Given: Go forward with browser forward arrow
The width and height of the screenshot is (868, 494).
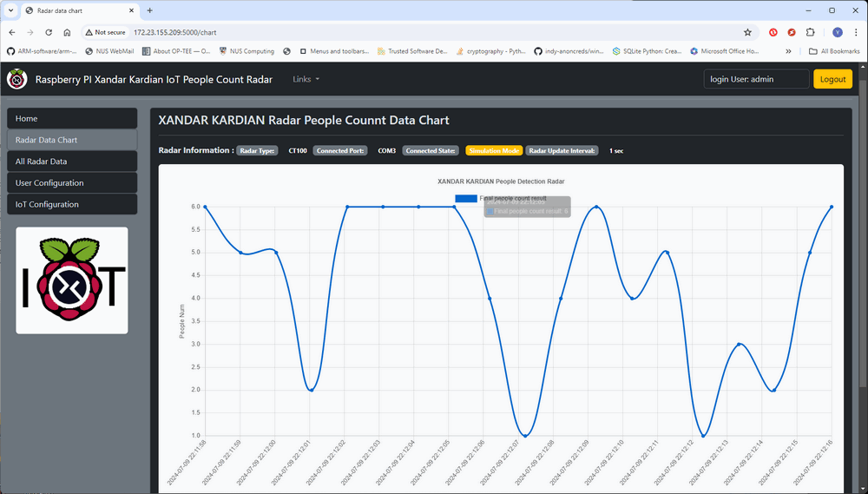Looking at the screenshot, I should click(30, 33).
